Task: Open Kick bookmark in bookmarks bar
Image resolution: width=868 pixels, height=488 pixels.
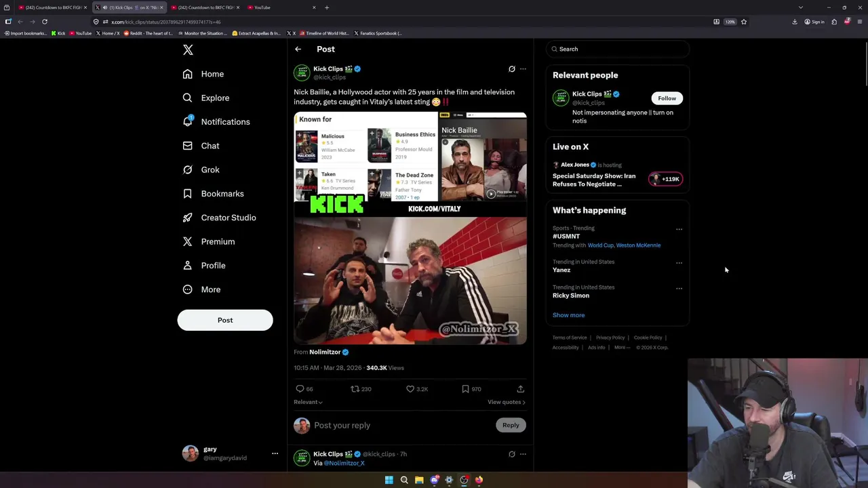Action: tap(58, 33)
